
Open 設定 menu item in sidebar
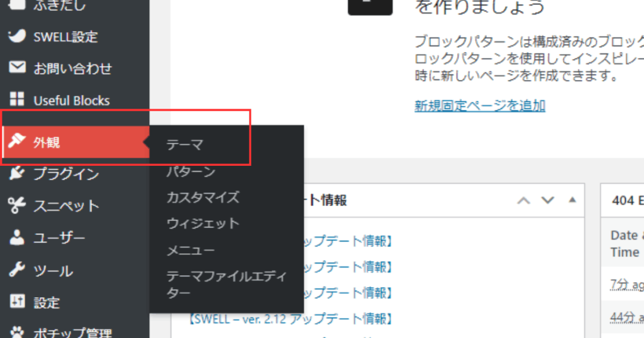tap(75, 303)
